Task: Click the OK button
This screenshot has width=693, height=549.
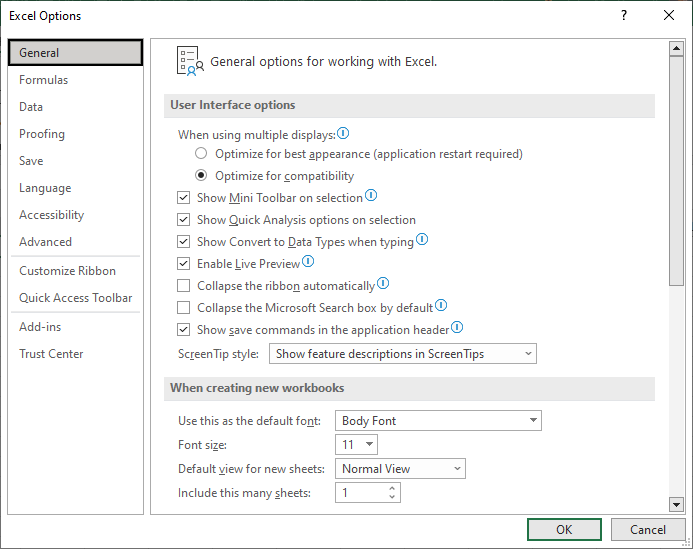Action: coord(564,530)
